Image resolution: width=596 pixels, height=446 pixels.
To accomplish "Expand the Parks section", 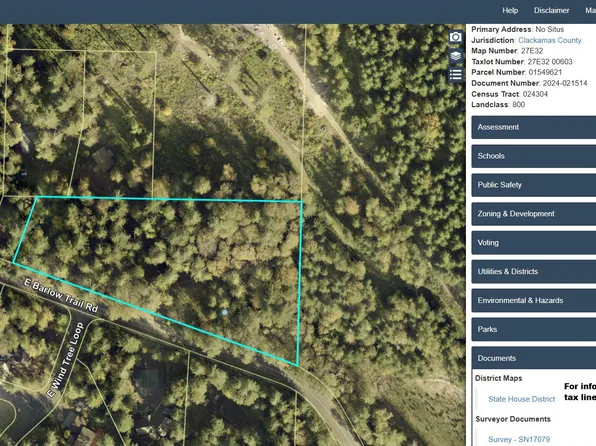I will 534,329.
